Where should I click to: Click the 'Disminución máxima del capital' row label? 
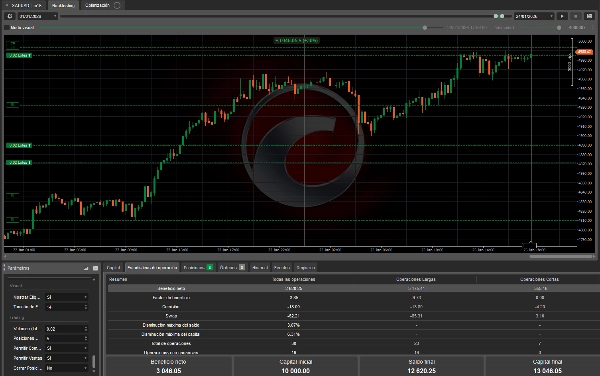click(171, 334)
